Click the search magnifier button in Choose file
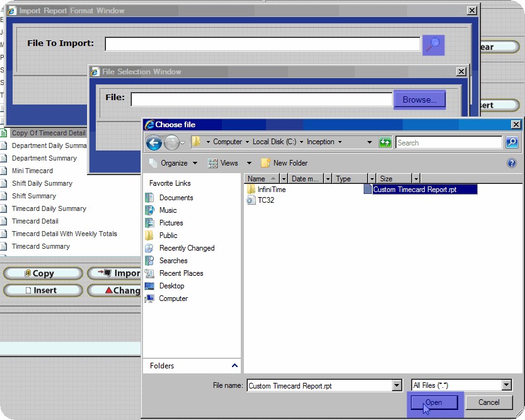 coord(512,143)
